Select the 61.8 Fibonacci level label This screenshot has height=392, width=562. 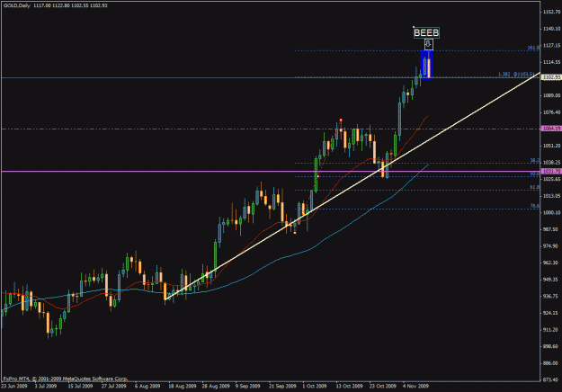[x=535, y=187]
